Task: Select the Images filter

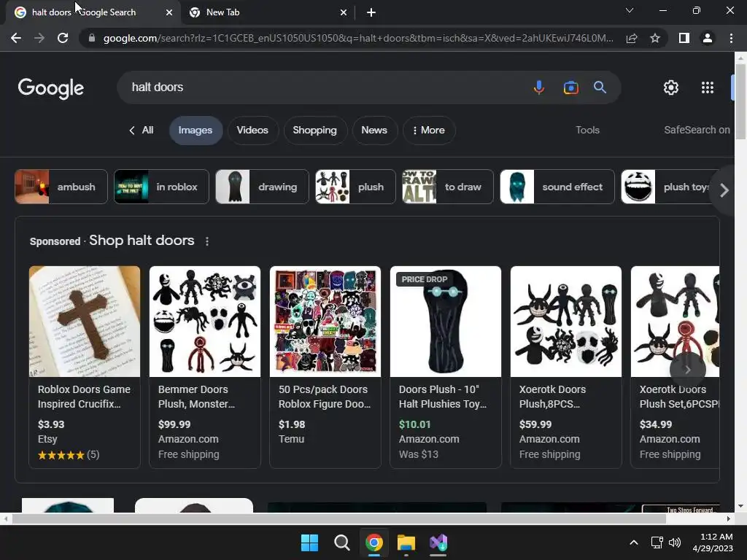Action: (196, 131)
